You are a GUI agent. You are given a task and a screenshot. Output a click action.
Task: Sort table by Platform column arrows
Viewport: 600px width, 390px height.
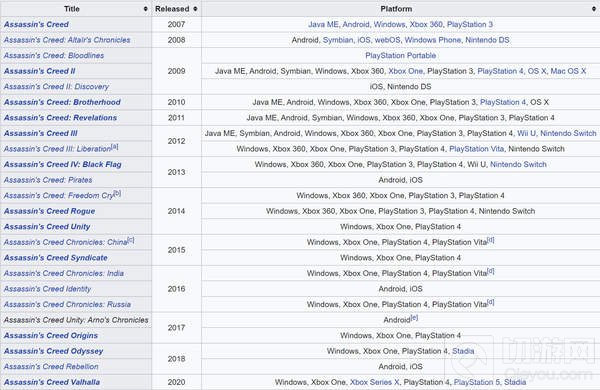(593, 9)
